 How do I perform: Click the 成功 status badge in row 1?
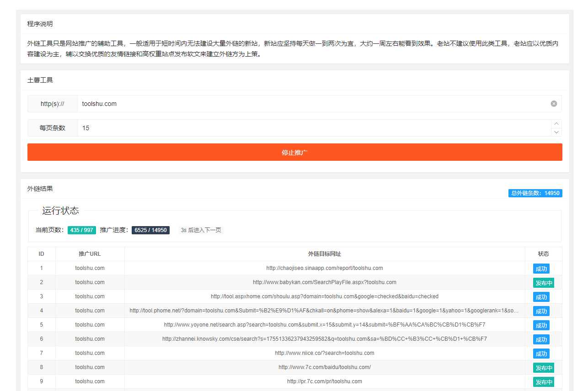pyautogui.click(x=541, y=269)
